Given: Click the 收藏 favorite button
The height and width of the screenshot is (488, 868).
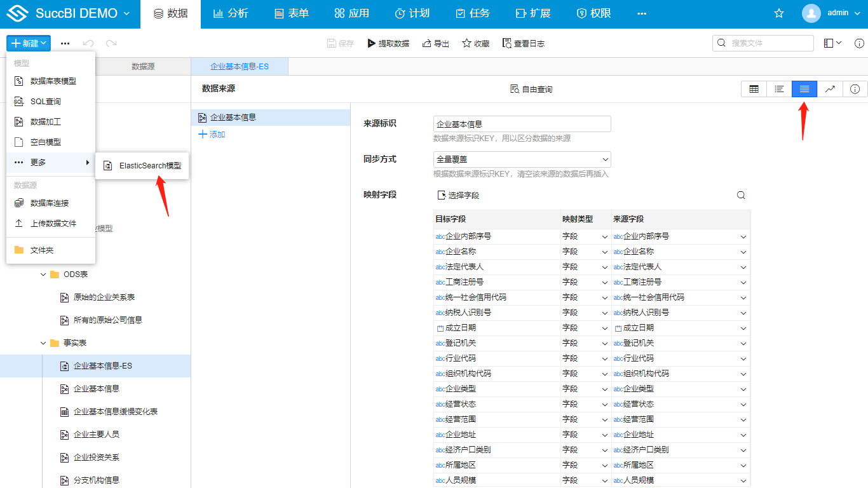Looking at the screenshot, I should (475, 43).
